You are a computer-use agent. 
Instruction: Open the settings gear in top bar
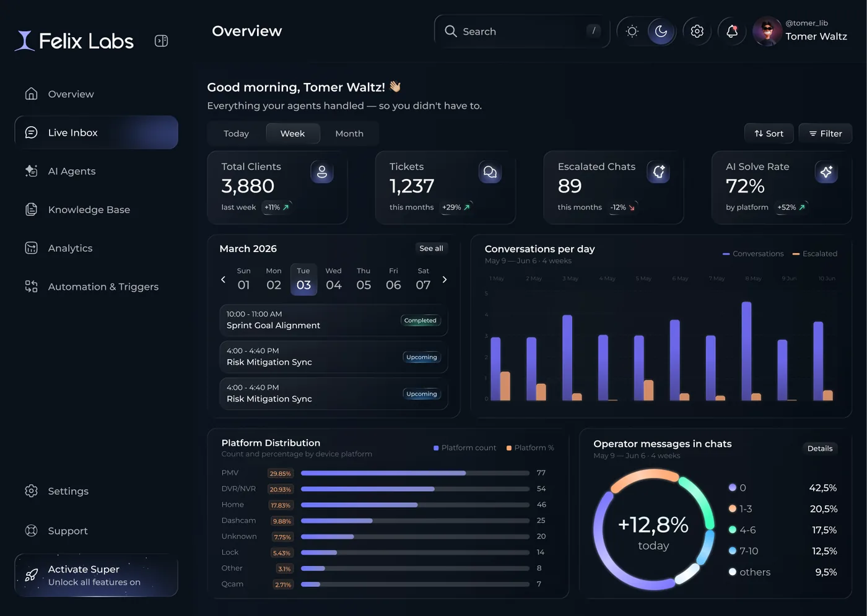697,31
